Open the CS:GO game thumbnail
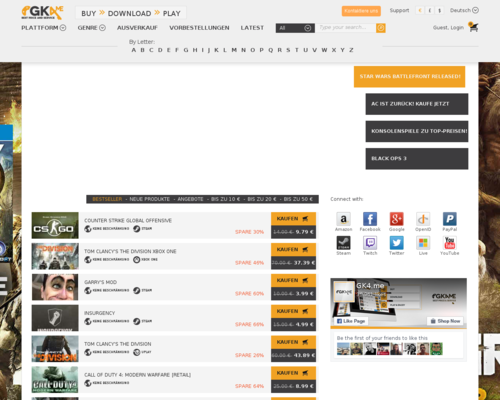 click(55, 225)
